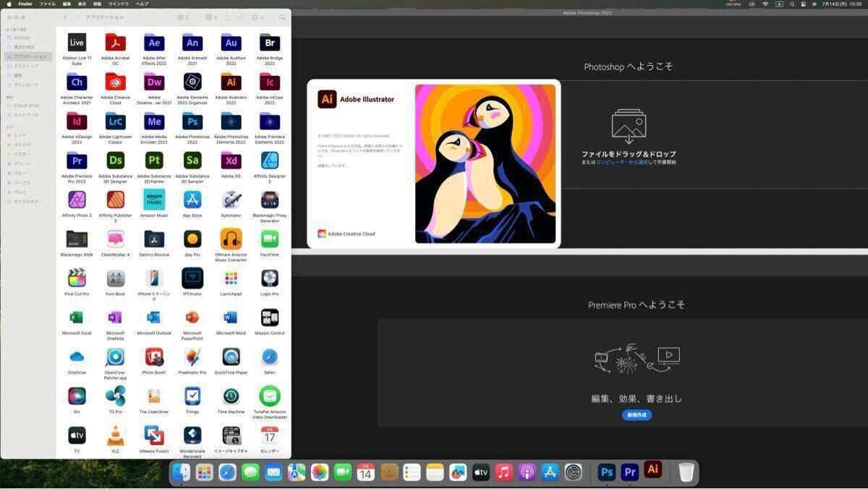The width and height of the screenshot is (868, 489).
Task: Open the 編集 menu
Action: pos(67,4)
